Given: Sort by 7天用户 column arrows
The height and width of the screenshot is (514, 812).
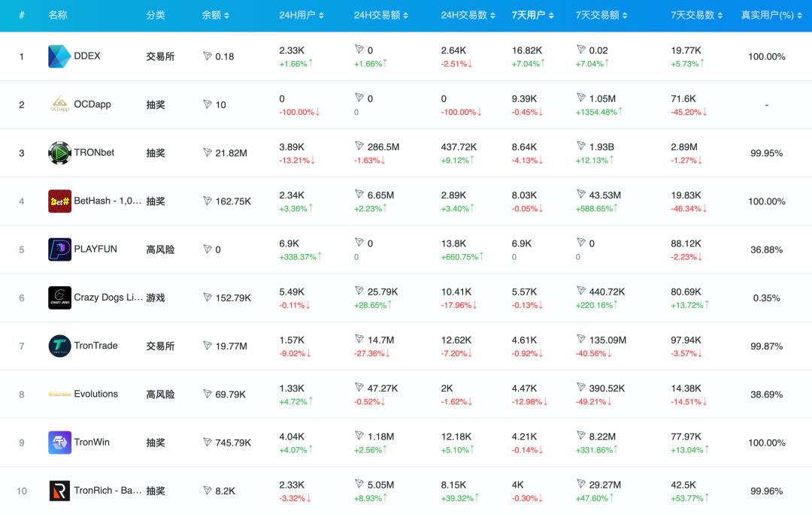Looking at the screenshot, I should click(x=551, y=16).
